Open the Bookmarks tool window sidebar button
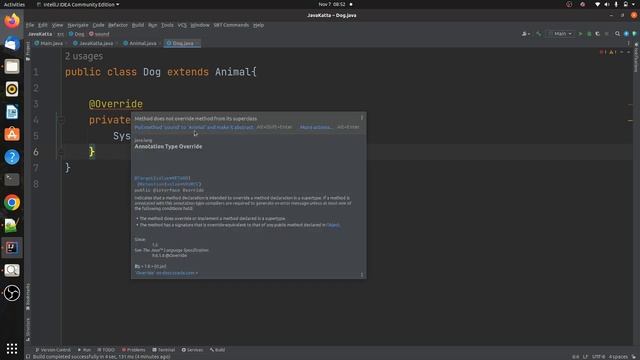 tap(28, 297)
